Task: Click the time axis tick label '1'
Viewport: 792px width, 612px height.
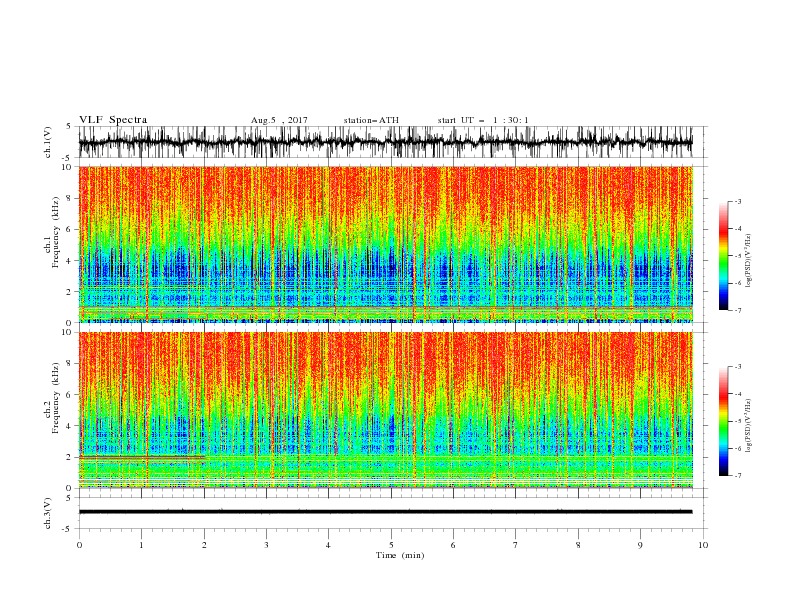Action: coord(141,545)
